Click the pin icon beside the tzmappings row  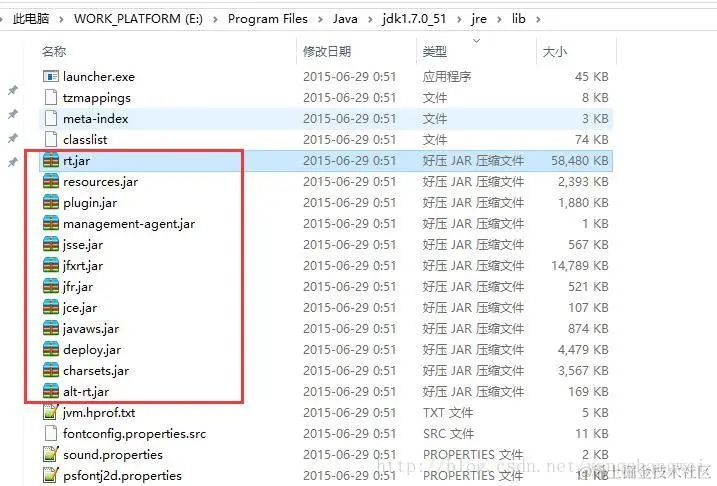(13, 91)
